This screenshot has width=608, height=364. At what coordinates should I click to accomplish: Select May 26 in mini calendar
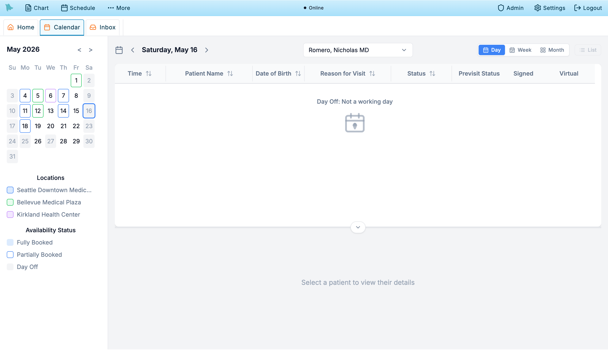38,141
